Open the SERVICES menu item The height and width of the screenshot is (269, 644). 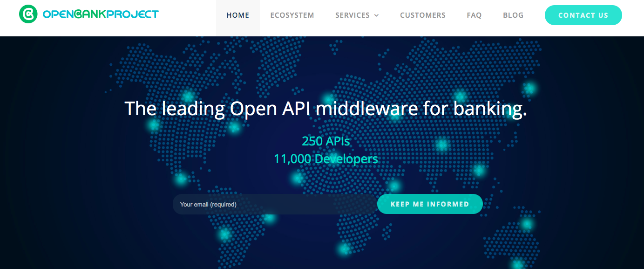(352, 15)
